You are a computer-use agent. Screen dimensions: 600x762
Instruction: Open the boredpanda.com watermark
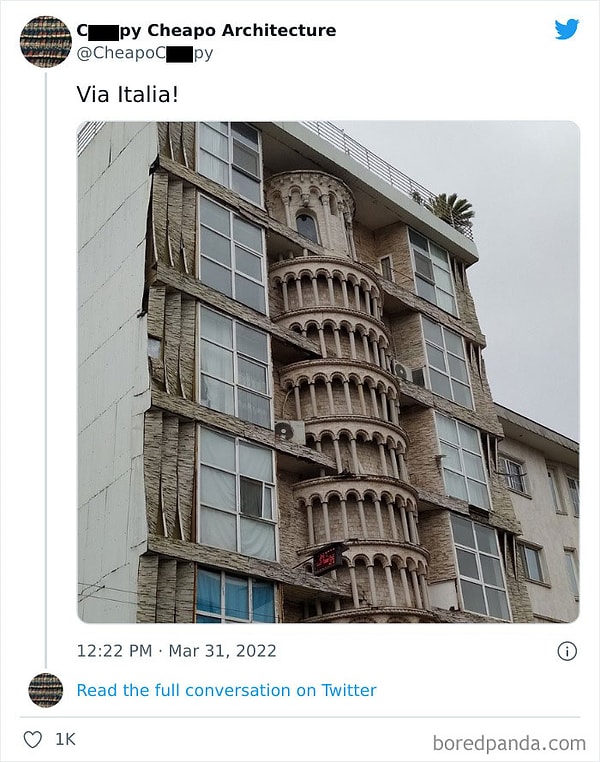coord(509,743)
